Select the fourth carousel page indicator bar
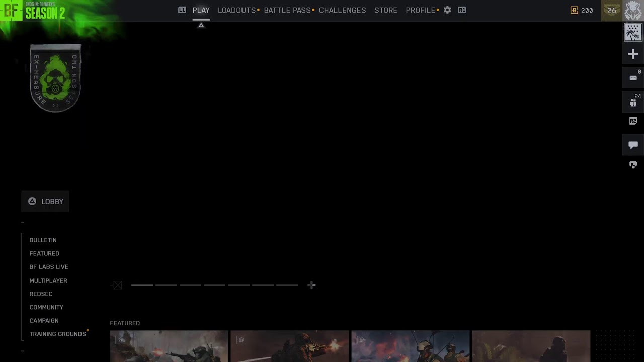Screen dimensions: 644x362 tap(214, 285)
